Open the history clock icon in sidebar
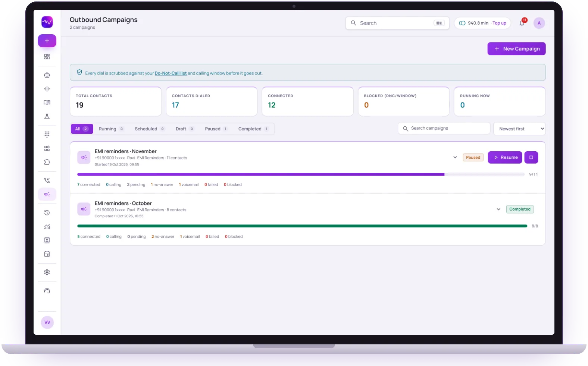The image size is (588, 366). pyautogui.click(x=47, y=213)
